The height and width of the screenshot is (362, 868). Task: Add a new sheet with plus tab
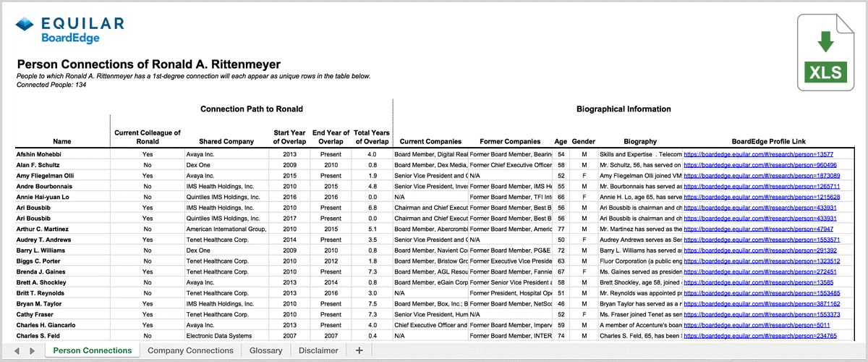click(x=359, y=350)
